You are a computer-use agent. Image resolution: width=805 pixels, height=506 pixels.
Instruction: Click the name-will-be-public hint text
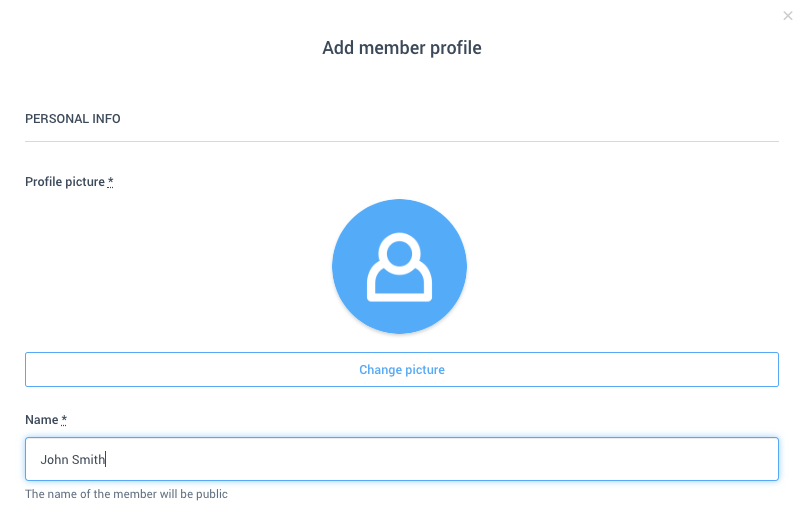[x=126, y=494]
